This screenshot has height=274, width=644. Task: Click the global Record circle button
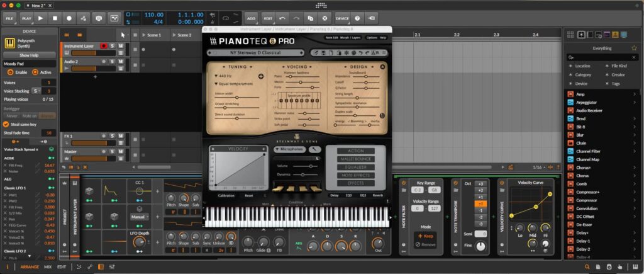click(69, 18)
